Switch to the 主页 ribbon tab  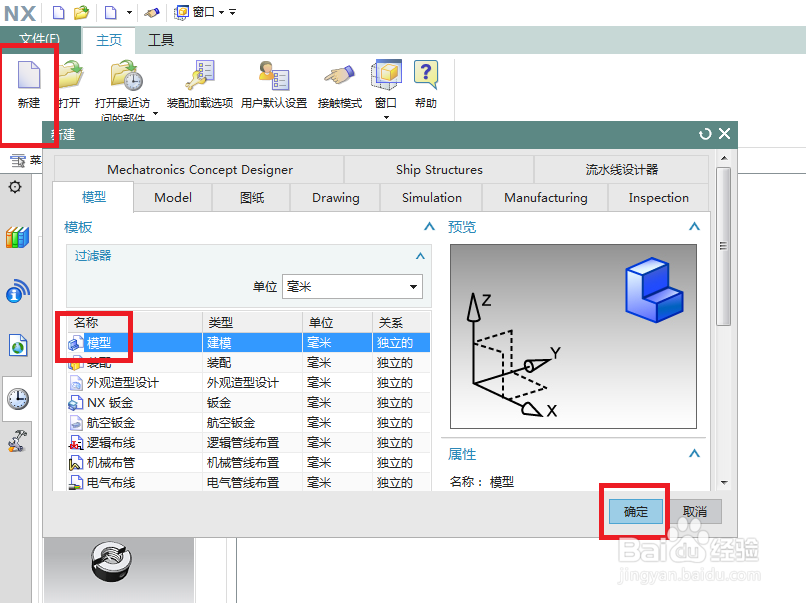(109, 40)
